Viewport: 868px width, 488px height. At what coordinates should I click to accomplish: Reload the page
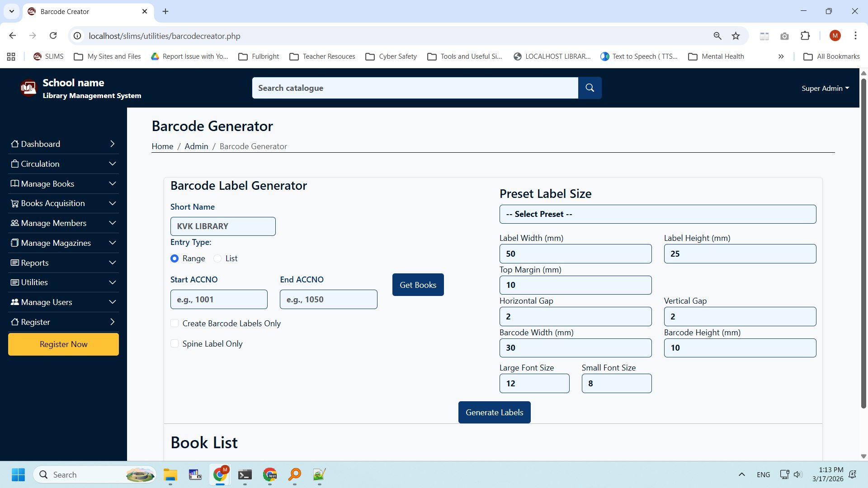(x=53, y=36)
